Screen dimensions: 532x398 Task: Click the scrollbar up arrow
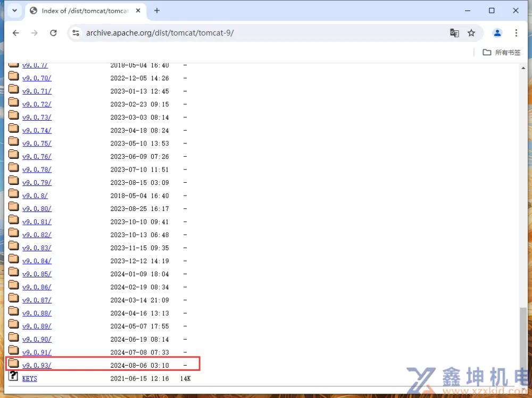click(x=523, y=68)
